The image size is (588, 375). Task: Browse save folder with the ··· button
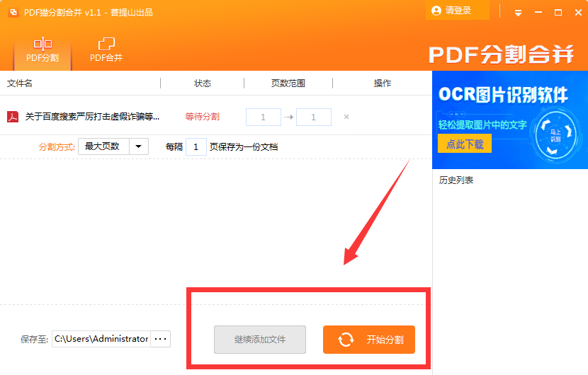(161, 339)
